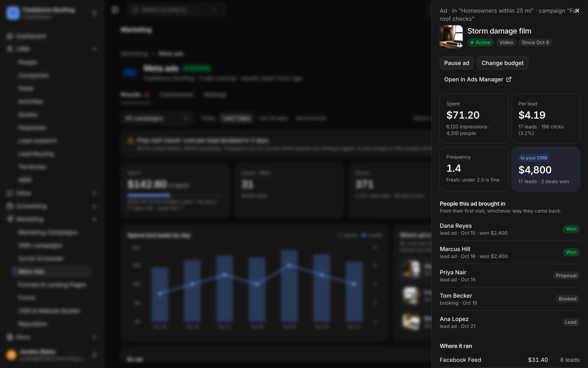Pause the ad with the Pause ad button
The image size is (588, 368).
(x=456, y=63)
